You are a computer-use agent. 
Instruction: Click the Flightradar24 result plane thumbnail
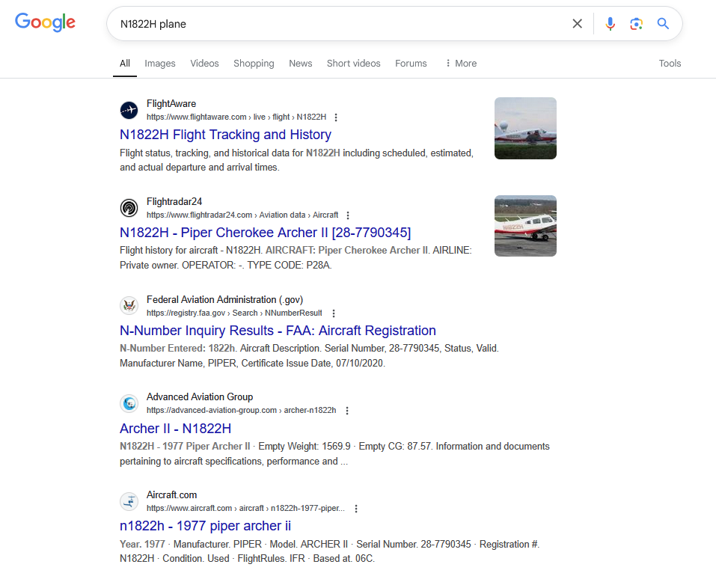(x=525, y=226)
